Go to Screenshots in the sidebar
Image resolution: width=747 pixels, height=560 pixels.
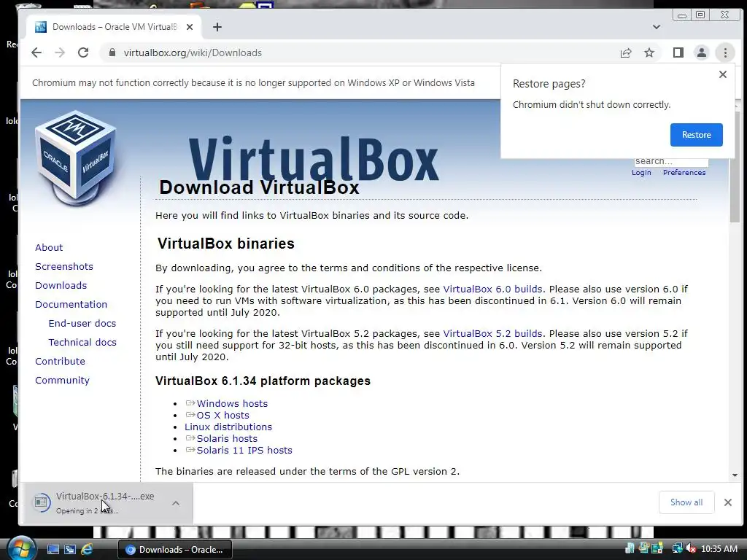tap(64, 267)
